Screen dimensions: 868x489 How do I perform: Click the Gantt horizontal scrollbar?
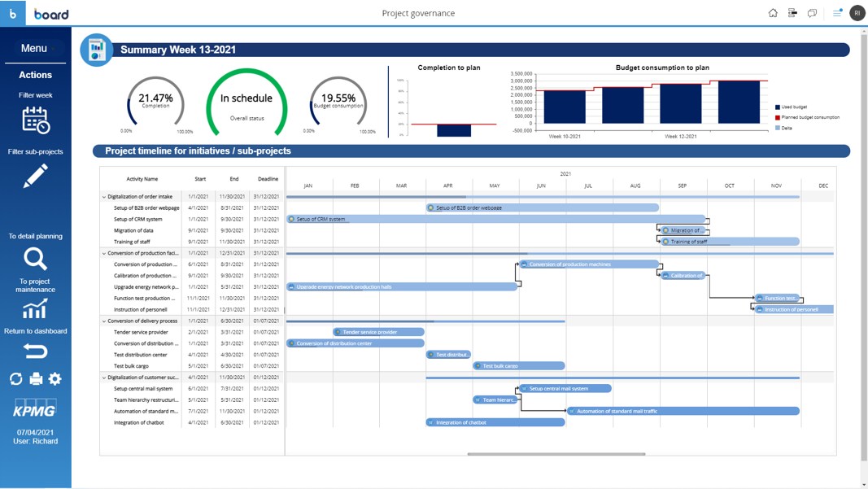coord(556,454)
